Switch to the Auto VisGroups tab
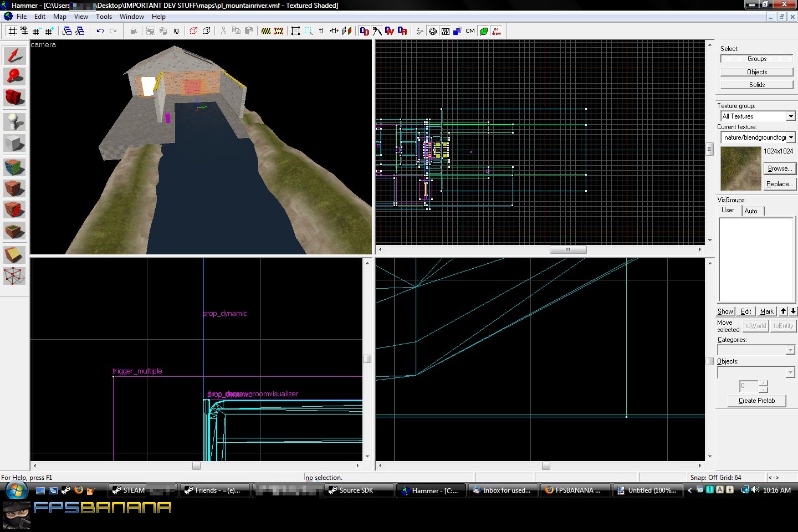This screenshot has height=532, width=798. 751,211
